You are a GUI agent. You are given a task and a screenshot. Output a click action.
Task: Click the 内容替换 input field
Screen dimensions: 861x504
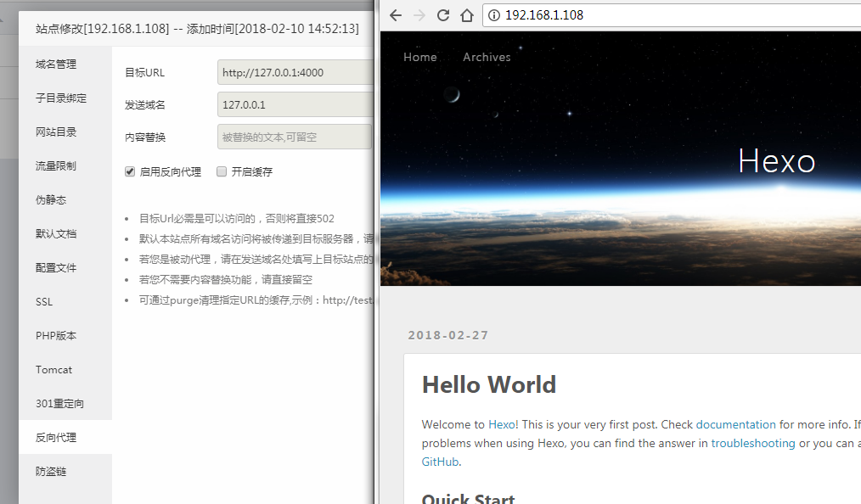coord(295,137)
